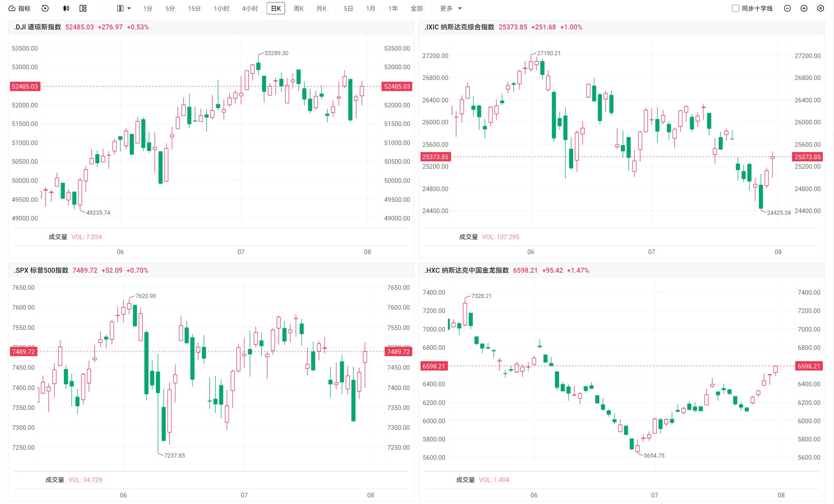The width and height of the screenshot is (834, 504).
Task: Click the 全部 range button
Action: (x=416, y=8)
